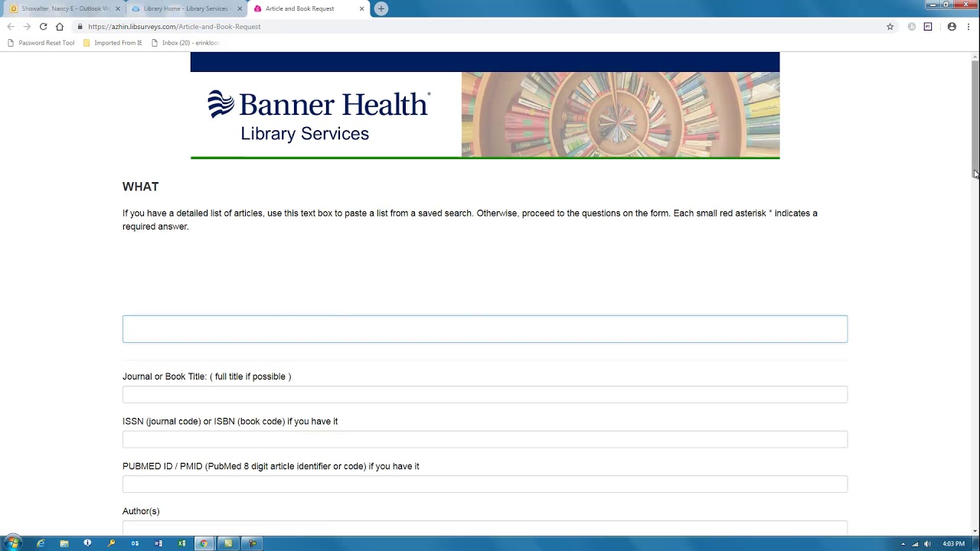Screen dimensions: 980x551
Task: Open the Imported From IE bookmark folder
Action: (113, 43)
